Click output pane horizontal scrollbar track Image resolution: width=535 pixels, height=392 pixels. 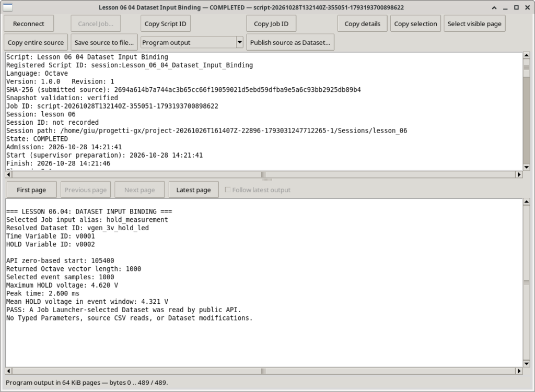(x=264, y=371)
